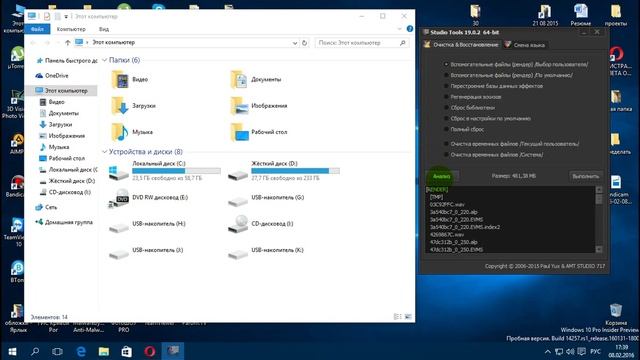Screen dimensions: 640x360
Task: Go back with Explorer back arrow
Action: [x=33, y=42]
